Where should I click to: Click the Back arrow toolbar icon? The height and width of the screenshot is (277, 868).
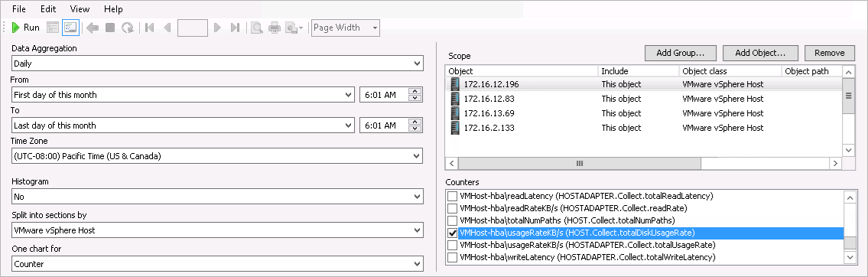(93, 27)
